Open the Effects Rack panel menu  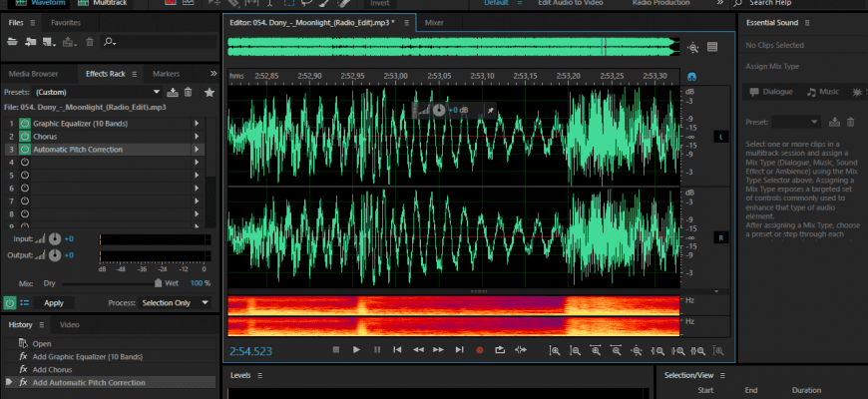135,74
